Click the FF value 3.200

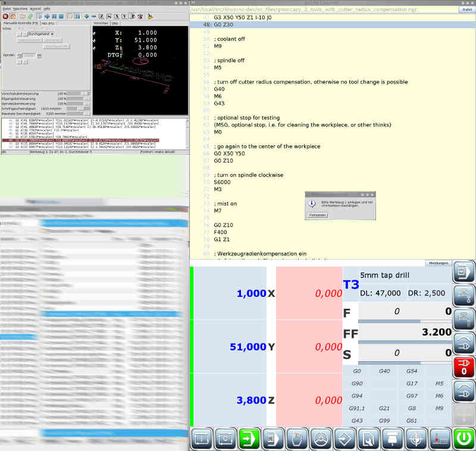(437, 332)
